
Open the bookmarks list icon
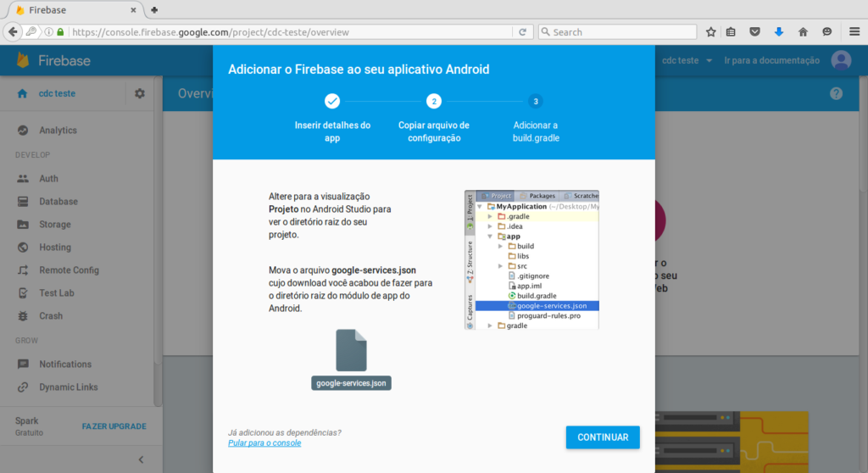(x=731, y=32)
